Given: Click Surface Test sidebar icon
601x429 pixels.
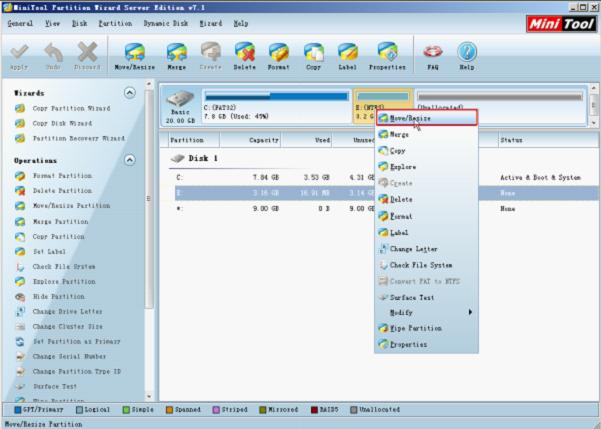Looking at the screenshot, I should 20,386.
